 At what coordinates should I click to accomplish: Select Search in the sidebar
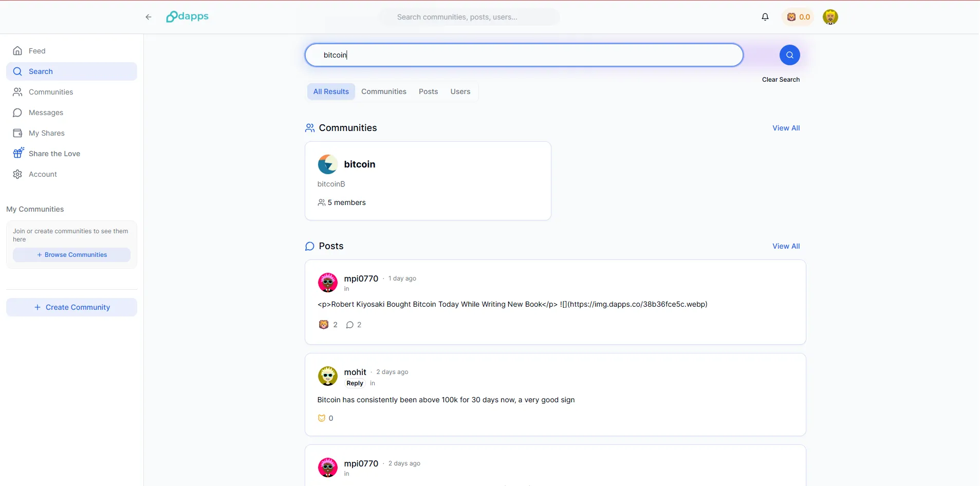coord(71,71)
